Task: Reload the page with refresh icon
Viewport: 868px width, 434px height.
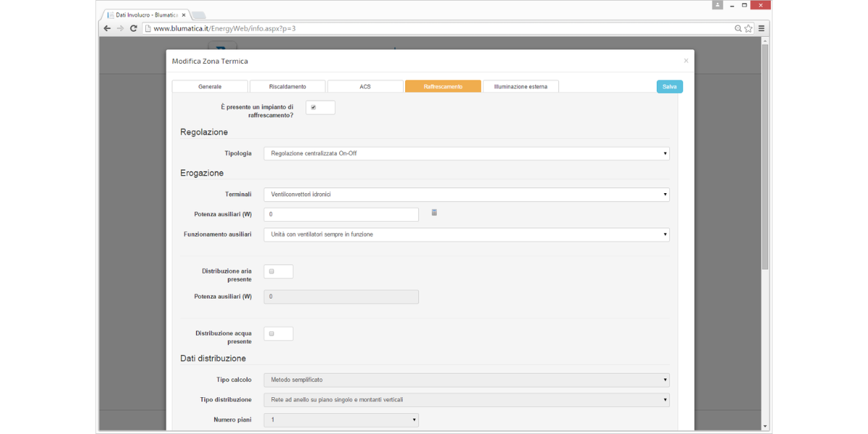Action: click(x=134, y=28)
